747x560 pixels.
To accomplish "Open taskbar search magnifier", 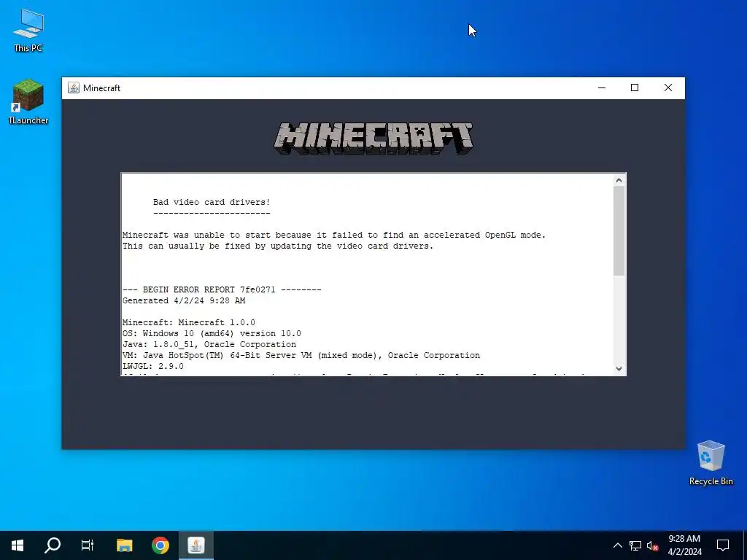I will tap(53, 545).
